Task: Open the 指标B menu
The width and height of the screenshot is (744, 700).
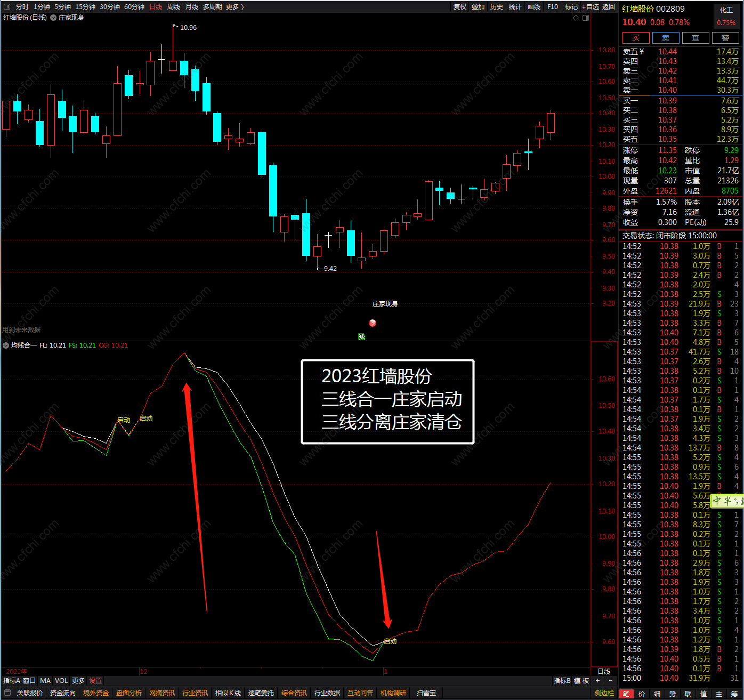Action: click(x=562, y=681)
